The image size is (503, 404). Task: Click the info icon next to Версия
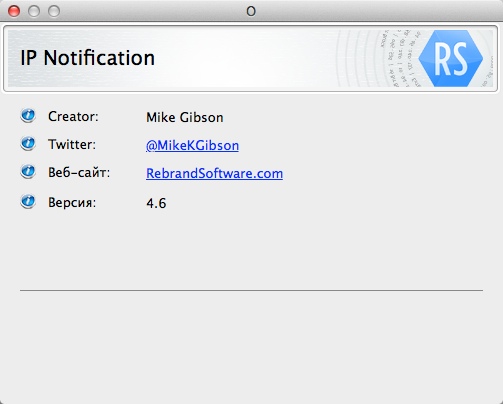(28, 202)
